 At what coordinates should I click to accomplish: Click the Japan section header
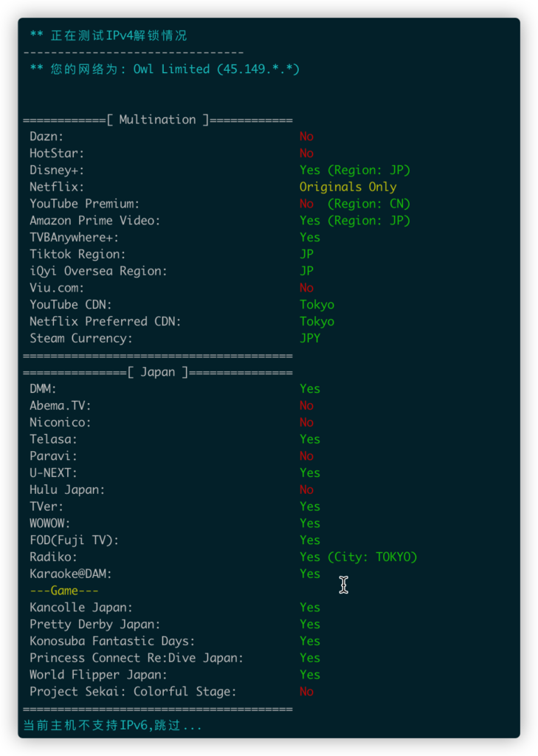[158, 372]
